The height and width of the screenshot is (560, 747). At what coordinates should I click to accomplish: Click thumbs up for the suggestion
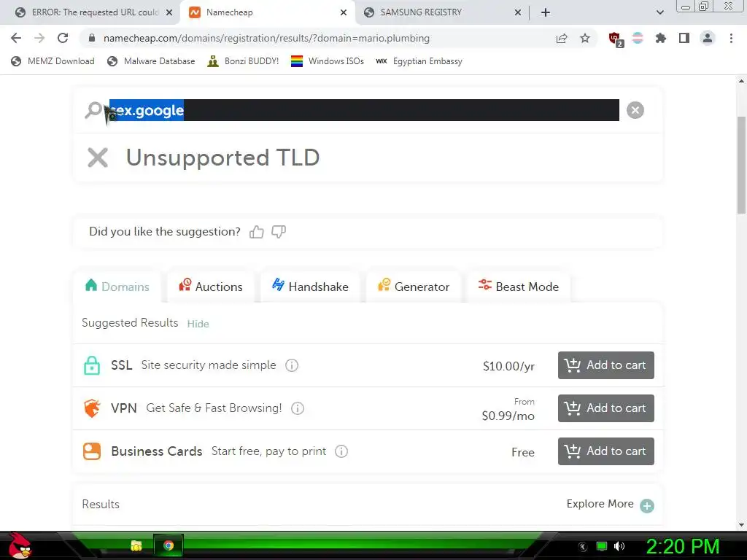tap(256, 232)
